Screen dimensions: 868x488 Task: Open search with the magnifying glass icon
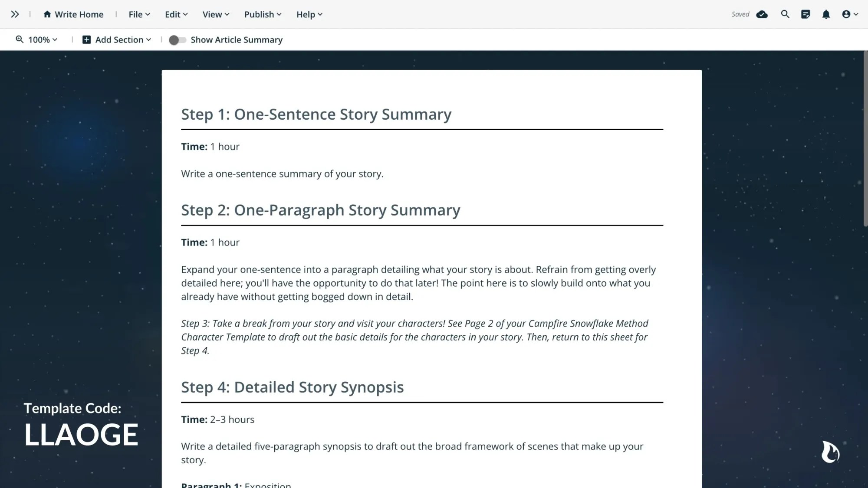[785, 14]
